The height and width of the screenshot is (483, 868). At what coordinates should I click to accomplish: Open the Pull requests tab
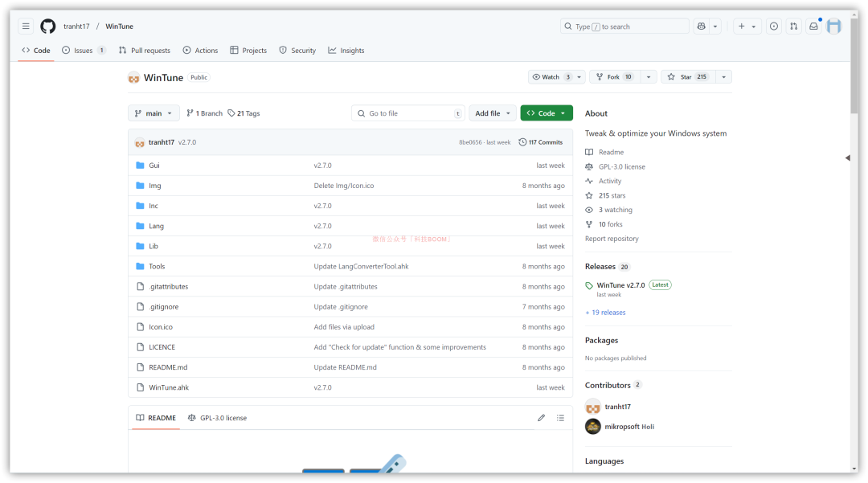coord(145,51)
